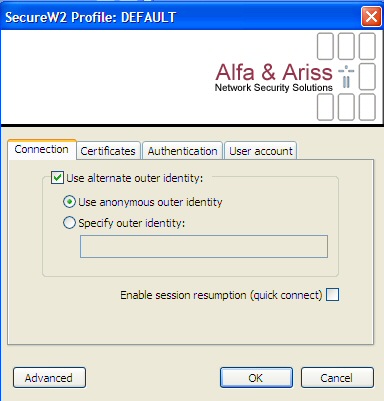This screenshot has height=401, width=384.
Task: Uncheck Use alternate outer identity
Action: click(57, 177)
